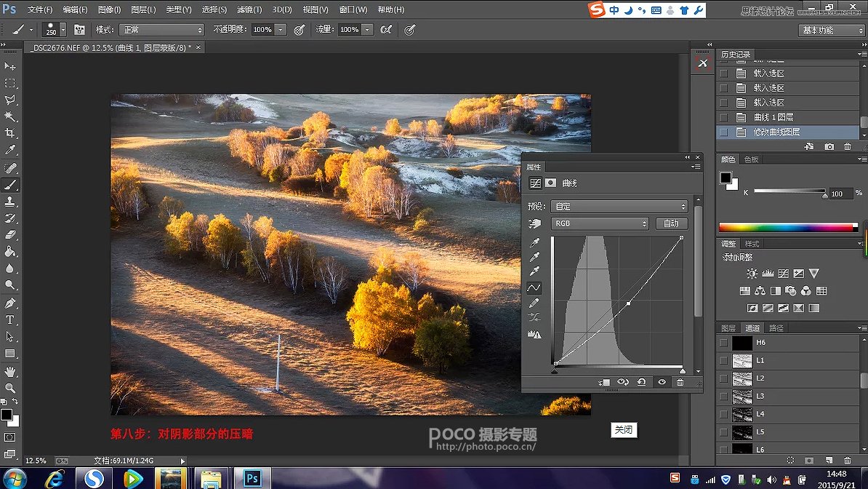Add a Brightness/Contrast adjustment
868x489 pixels.
pos(752,274)
